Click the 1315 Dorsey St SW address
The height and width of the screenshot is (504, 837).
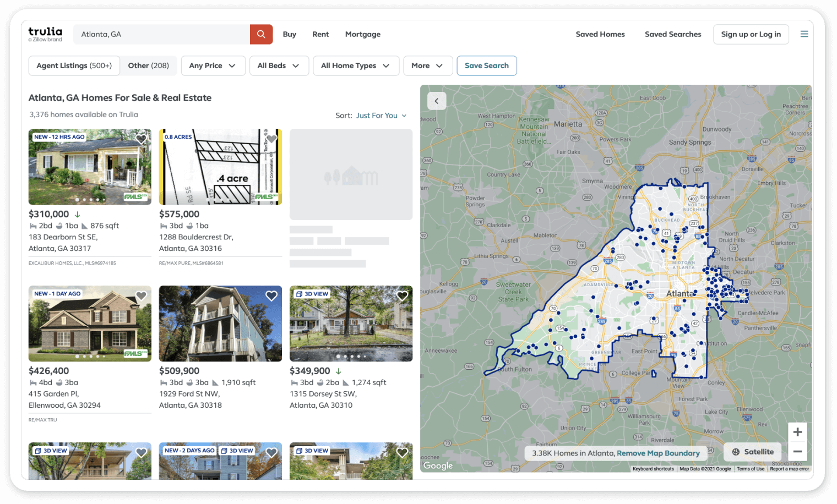tap(323, 399)
